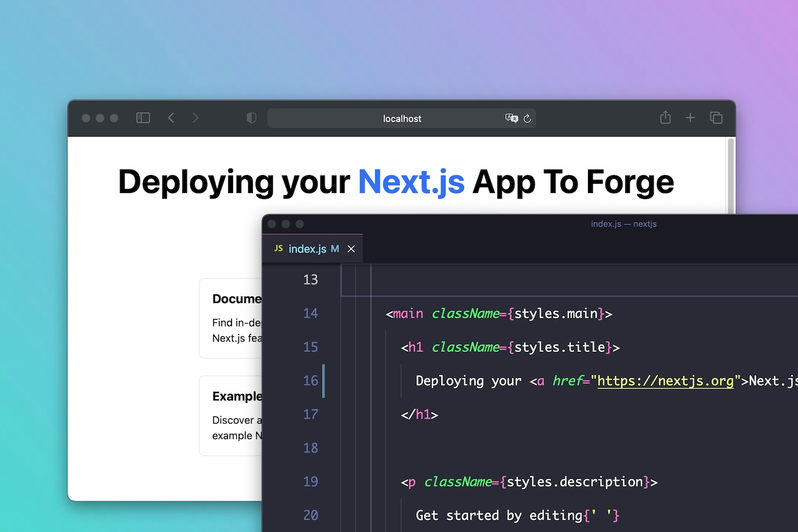Open the Share menu icon
The image size is (798, 532).
pyautogui.click(x=665, y=117)
